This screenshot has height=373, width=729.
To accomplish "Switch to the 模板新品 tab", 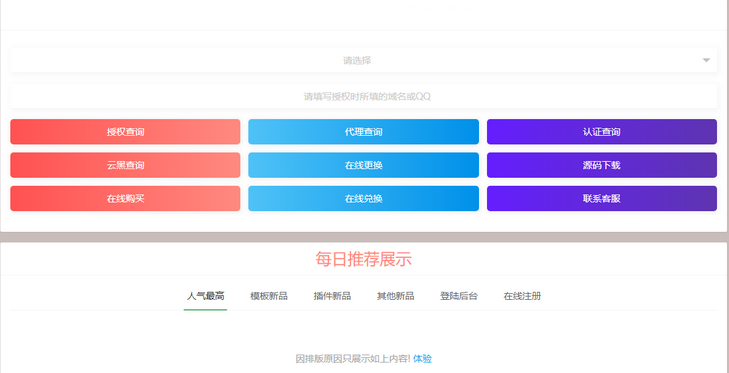I will 269,296.
